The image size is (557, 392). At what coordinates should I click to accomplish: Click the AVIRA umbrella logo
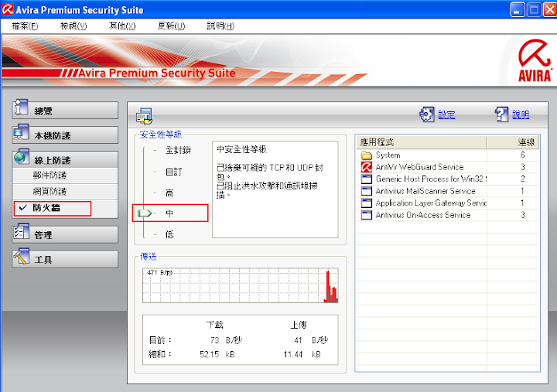point(535,60)
